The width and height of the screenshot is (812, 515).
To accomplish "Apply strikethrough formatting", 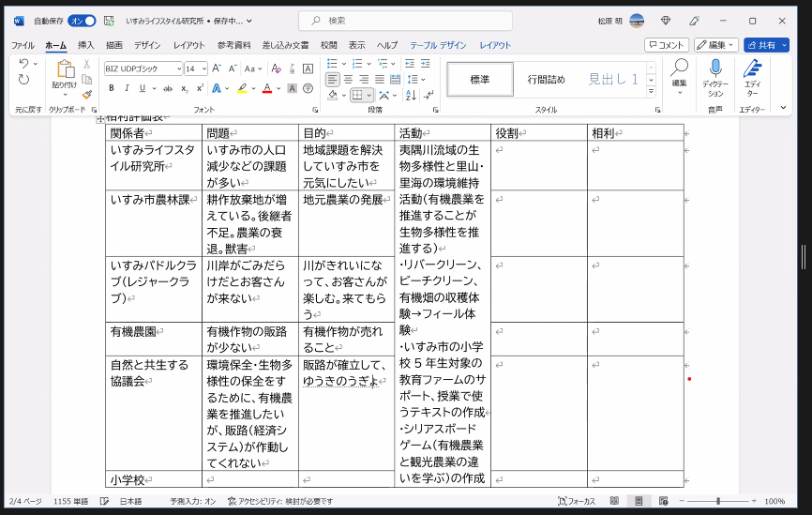I will [168, 88].
